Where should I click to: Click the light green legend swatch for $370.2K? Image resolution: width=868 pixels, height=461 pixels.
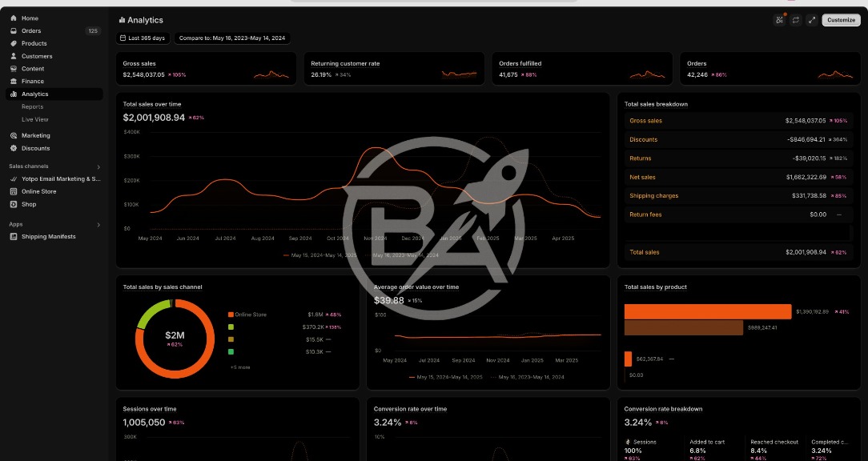tap(231, 327)
